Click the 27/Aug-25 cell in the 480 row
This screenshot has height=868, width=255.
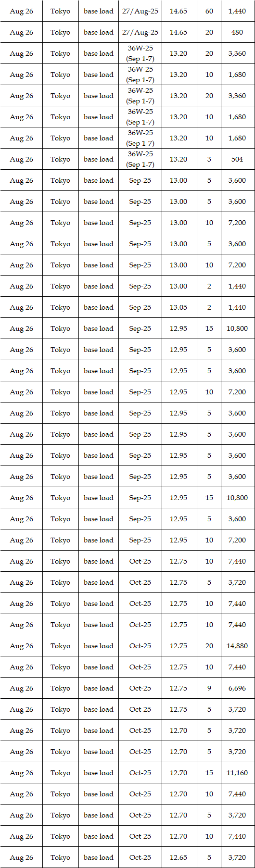pyautogui.click(x=140, y=32)
